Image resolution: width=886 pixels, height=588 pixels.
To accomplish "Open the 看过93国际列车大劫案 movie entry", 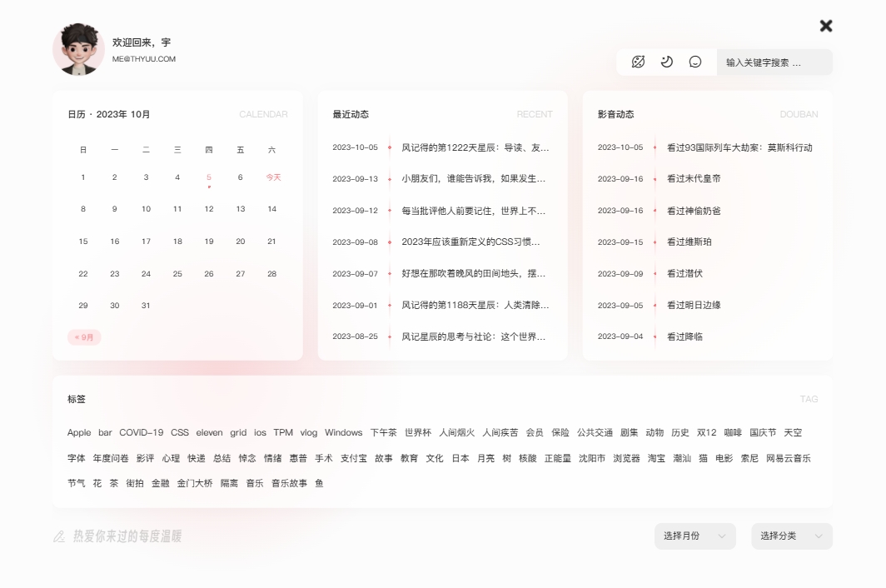I will [x=739, y=147].
